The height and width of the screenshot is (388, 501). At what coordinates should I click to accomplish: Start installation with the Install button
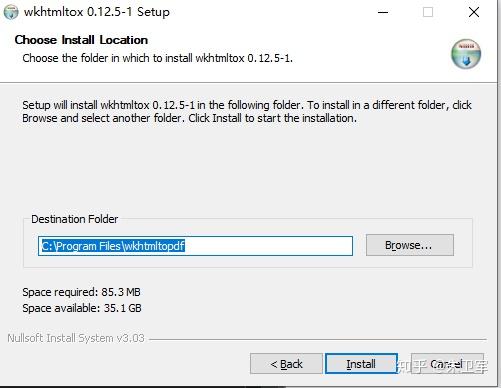[x=361, y=364]
